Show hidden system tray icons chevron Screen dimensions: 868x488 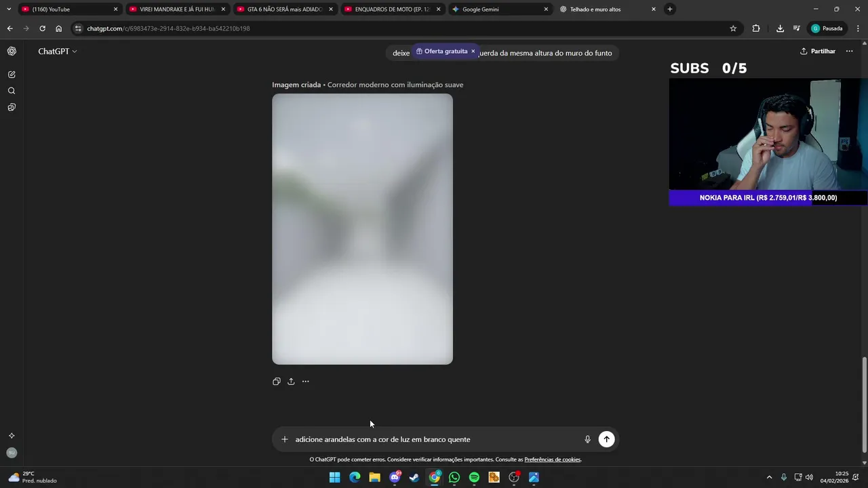(769, 477)
